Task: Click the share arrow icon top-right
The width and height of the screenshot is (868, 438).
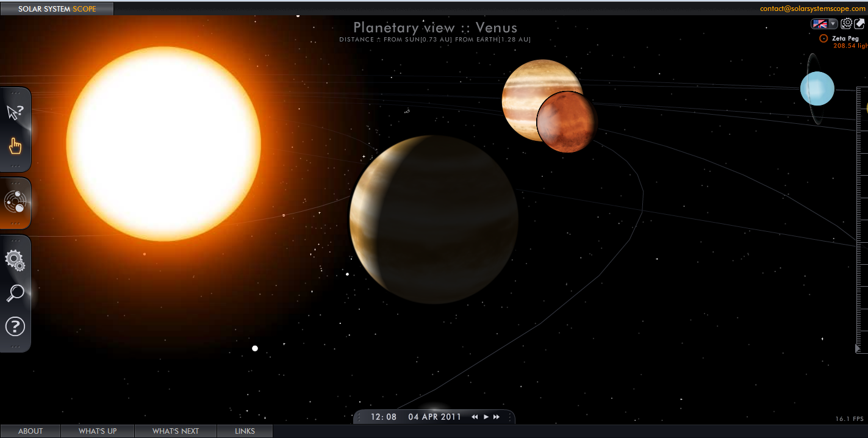Action: tap(861, 23)
